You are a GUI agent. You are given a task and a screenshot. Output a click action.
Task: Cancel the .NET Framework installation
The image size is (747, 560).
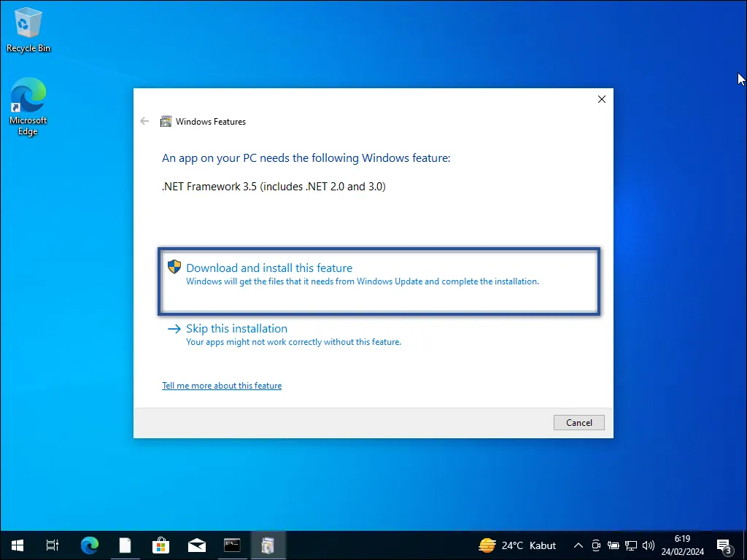pos(578,422)
